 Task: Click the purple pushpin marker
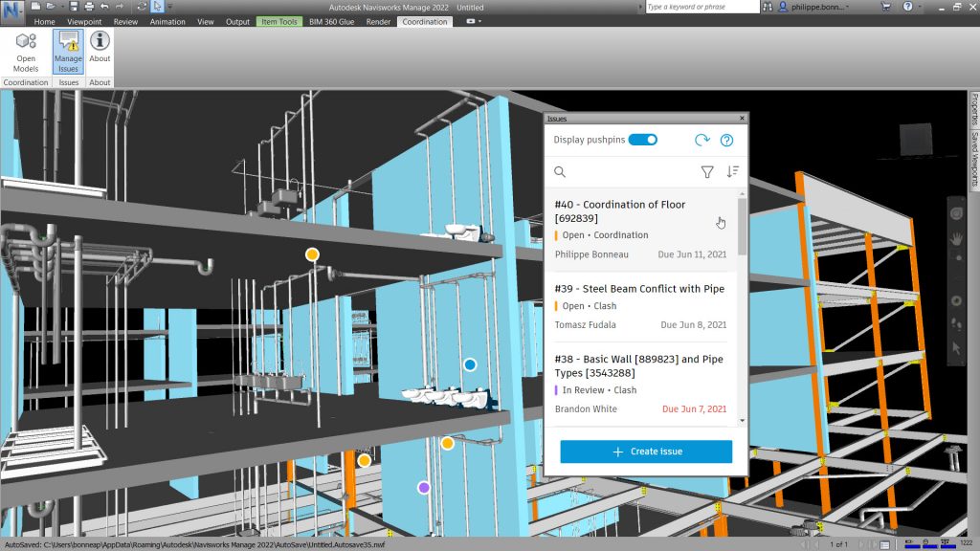pos(424,487)
